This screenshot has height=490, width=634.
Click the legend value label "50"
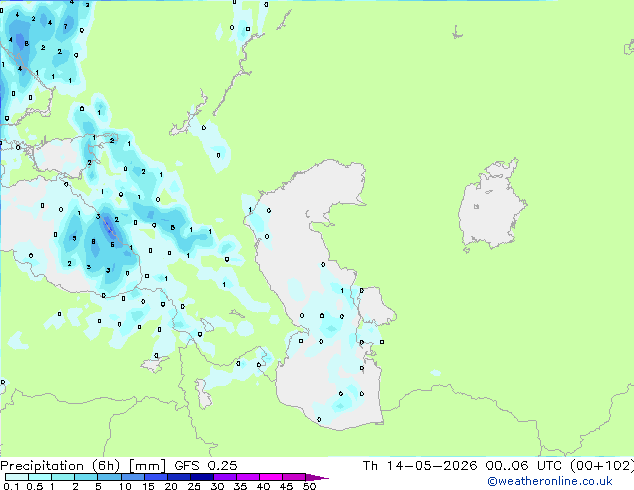click(x=309, y=486)
